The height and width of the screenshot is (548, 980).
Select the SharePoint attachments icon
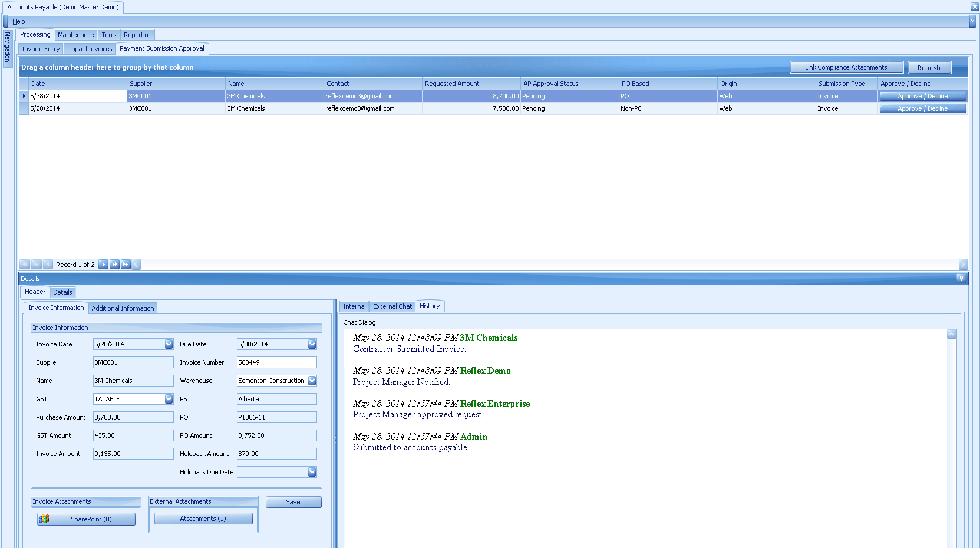45,519
